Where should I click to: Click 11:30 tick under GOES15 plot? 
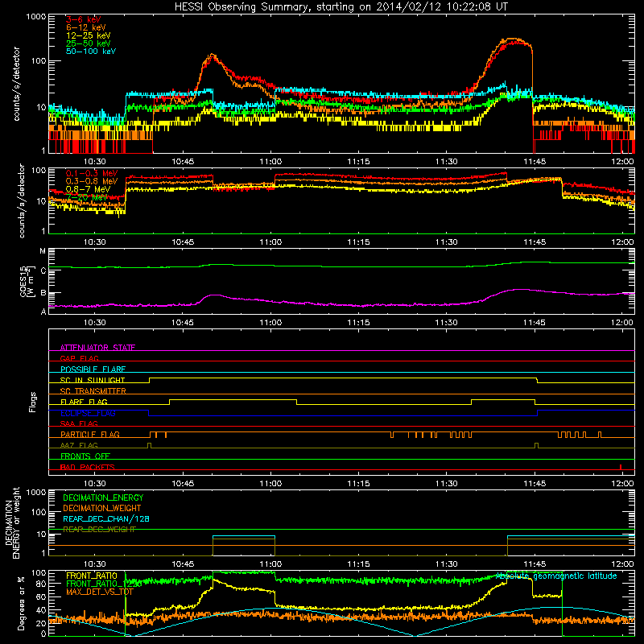[x=447, y=323]
